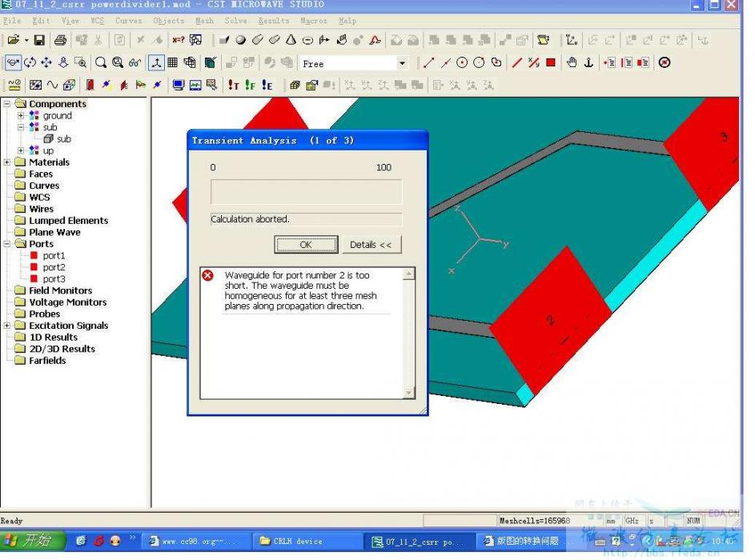Click the glasses view options icon
Viewport: 755px width, 560px height.
pyautogui.click(x=135, y=62)
